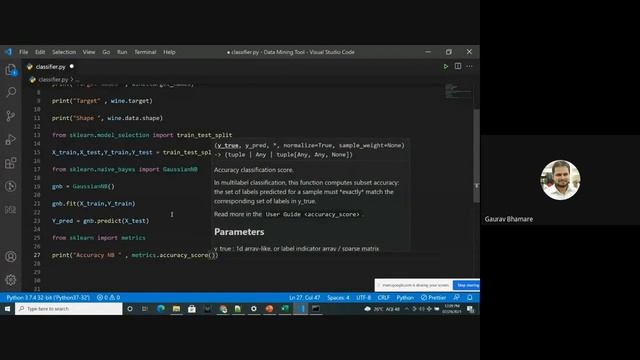The width and height of the screenshot is (640, 360).
Task: Change indentation via Spaces: 4
Action: 338,298
